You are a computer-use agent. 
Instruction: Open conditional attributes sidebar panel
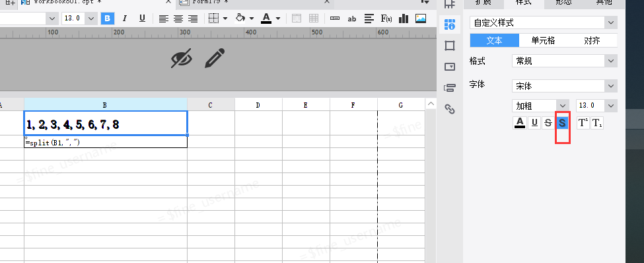(x=450, y=88)
